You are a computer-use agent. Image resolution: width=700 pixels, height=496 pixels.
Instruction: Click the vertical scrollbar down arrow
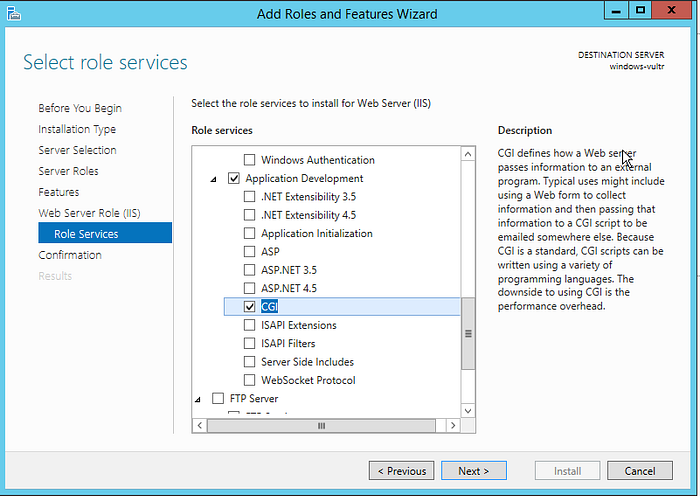(468, 411)
